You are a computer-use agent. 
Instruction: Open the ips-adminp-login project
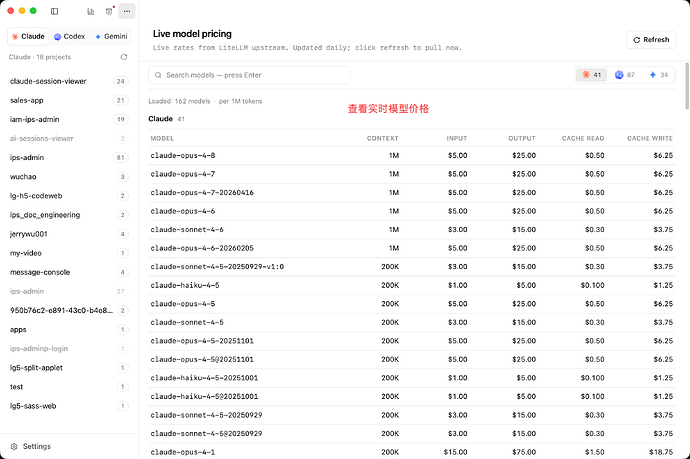(69, 349)
